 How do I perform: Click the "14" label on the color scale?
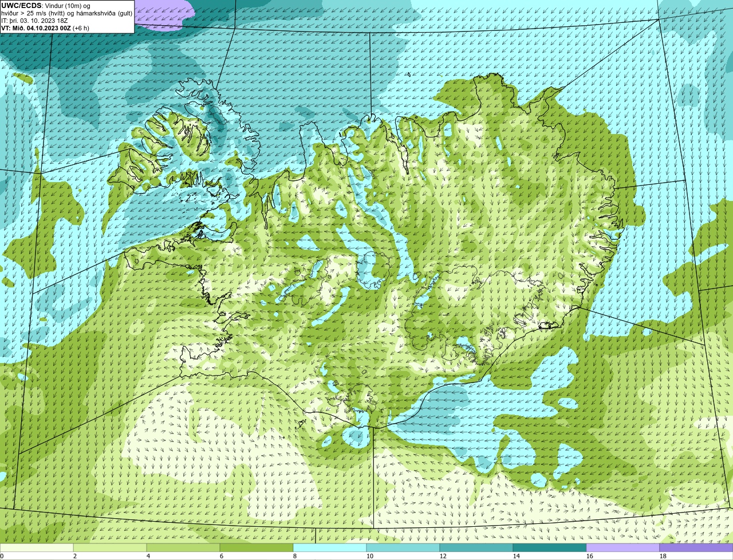517,556
